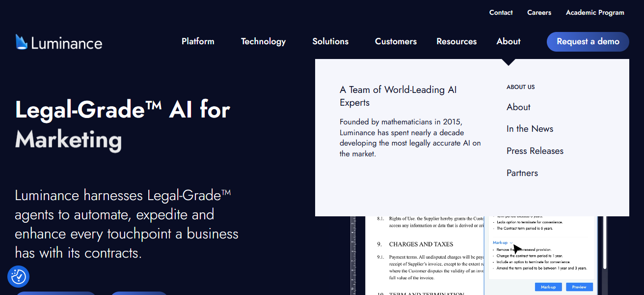Open the Platform menu
The image size is (644, 295).
[198, 41]
